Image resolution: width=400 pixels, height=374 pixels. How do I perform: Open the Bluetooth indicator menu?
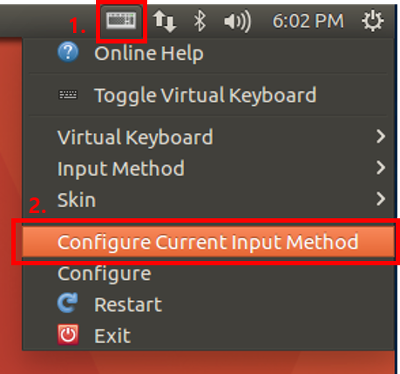[200, 21]
